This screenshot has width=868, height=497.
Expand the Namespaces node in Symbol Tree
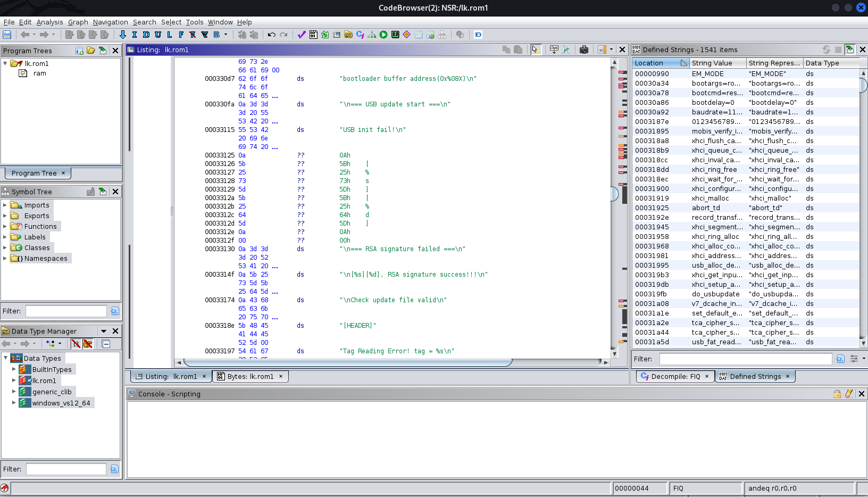(x=5, y=258)
